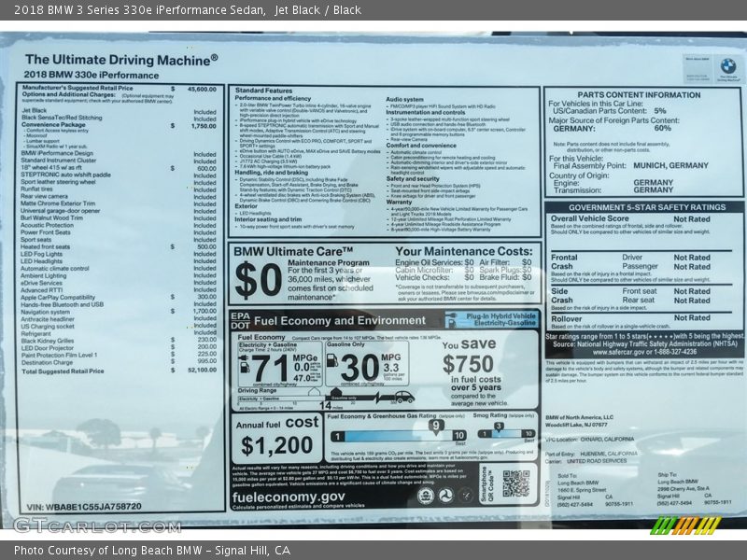Click the 'Warranty' subheading
The height and width of the screenshot is (560, 747).
pos(399,202)
